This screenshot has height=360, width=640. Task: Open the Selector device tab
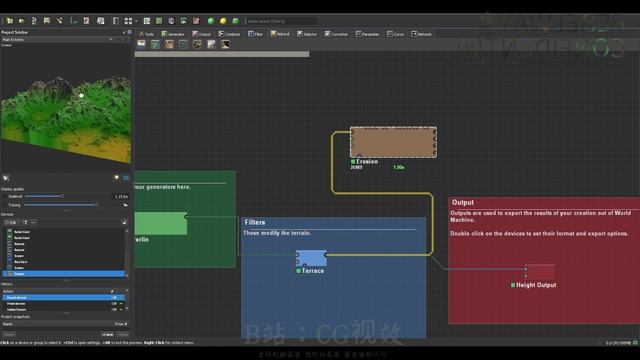[x=307, y=34]
